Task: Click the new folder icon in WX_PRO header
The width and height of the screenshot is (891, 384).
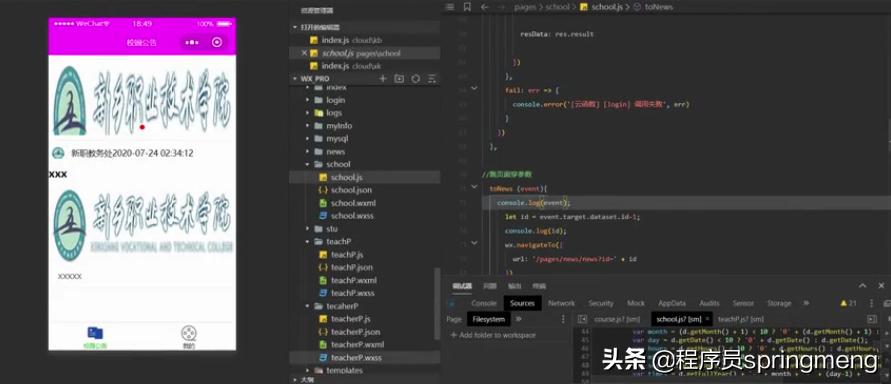Action: pyautogui.click(x=399, y=78)
